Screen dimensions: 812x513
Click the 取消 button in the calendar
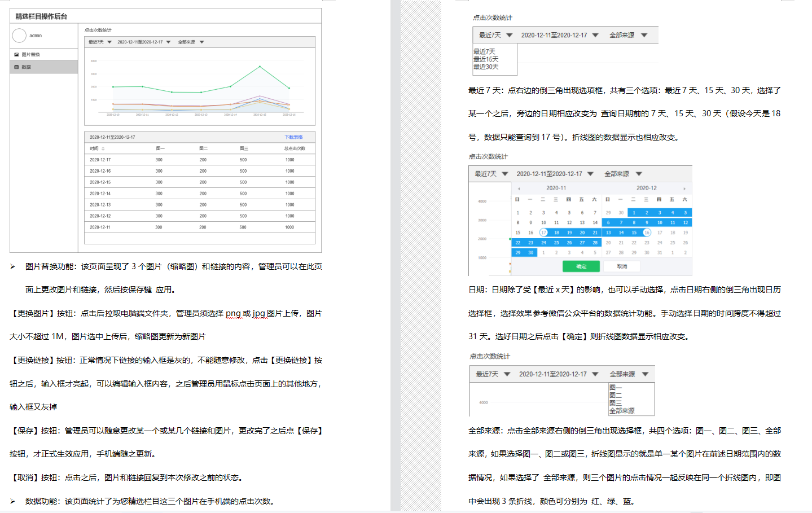(x=622, y=266)
